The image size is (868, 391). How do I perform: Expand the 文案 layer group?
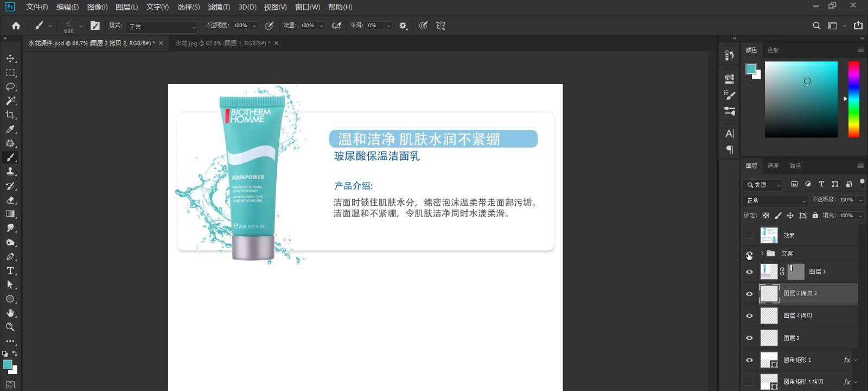(x=762, y=254)
